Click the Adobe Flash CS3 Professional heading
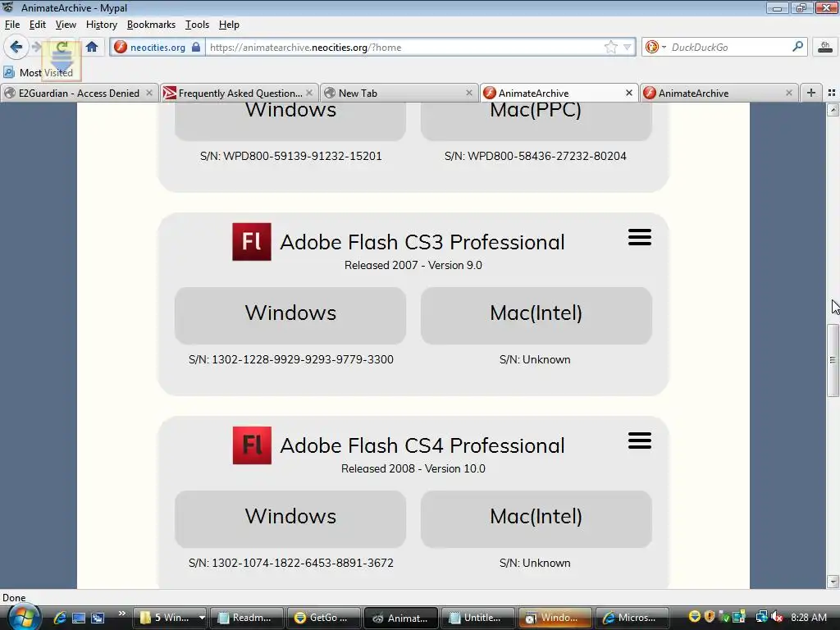This screenshot has height=630, width=840. pos(422,242)
